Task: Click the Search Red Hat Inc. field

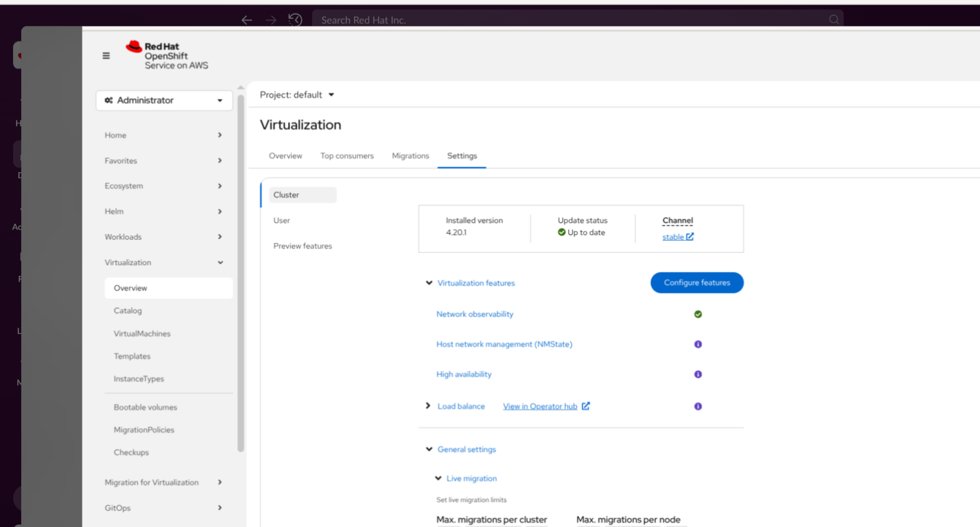Action: point(577,20)
